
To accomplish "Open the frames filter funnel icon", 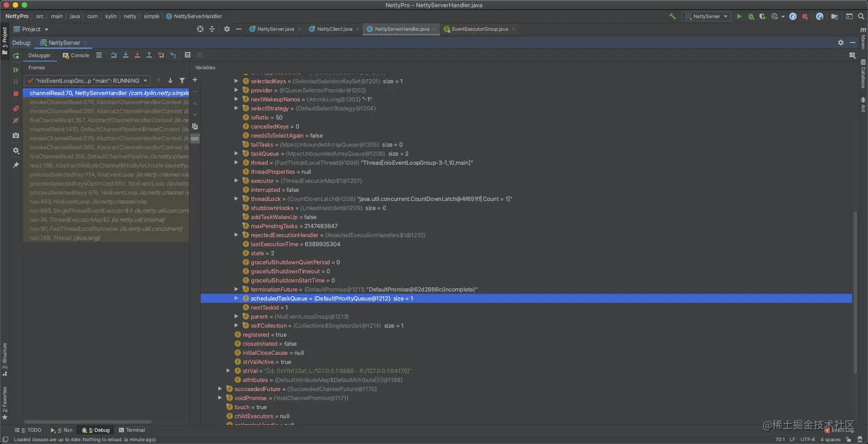I will [x=182, y=80].
